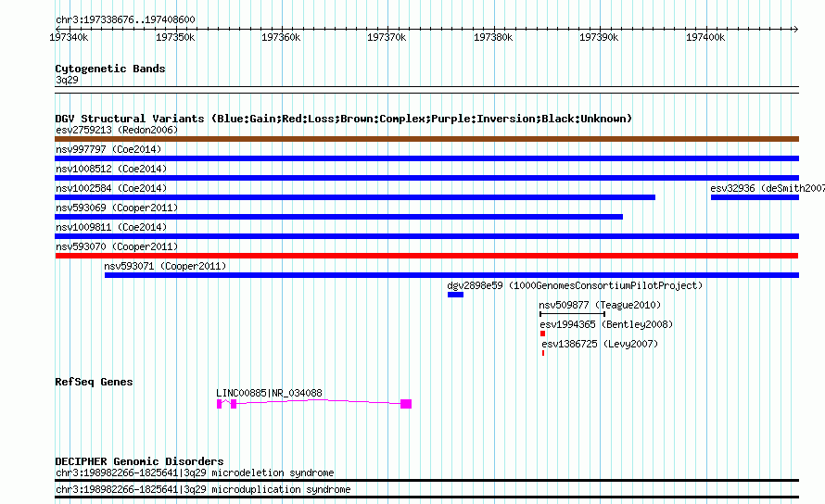
Task: Open the nsv997797 (Coe2014) label
Action: [108, 149]
